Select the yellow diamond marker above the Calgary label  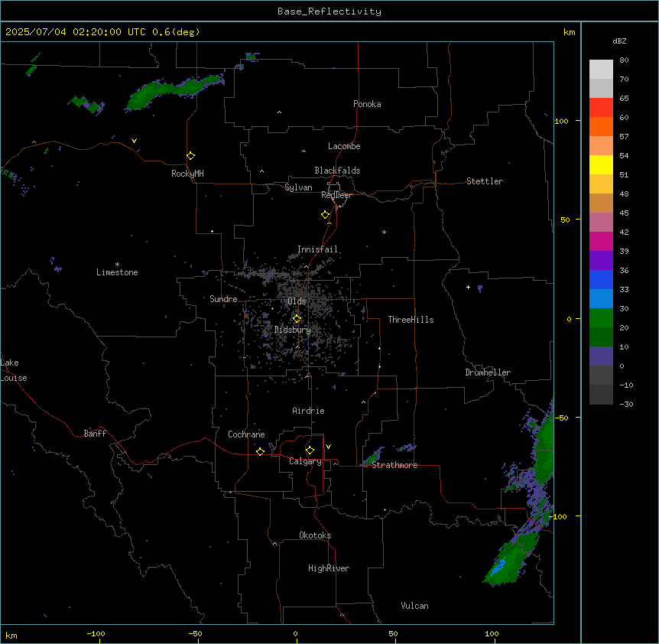(310, 450)
